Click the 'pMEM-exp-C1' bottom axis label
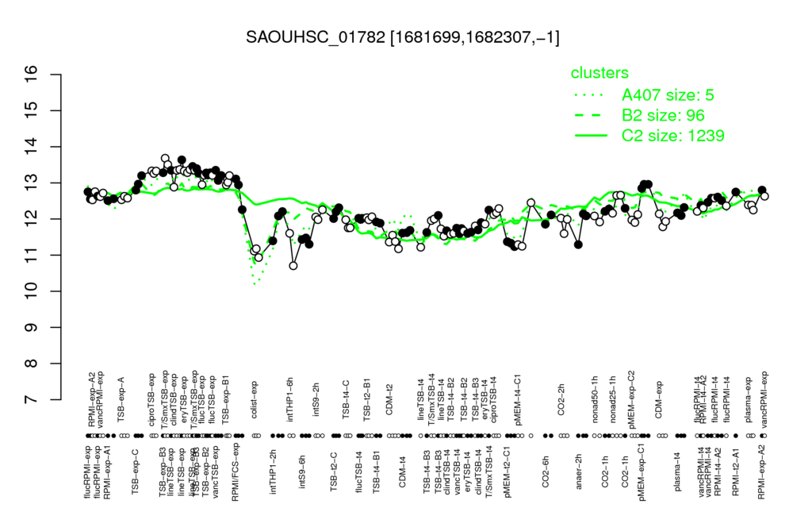The height and width of the screenshot is (508, 812). tap(642, 471)
